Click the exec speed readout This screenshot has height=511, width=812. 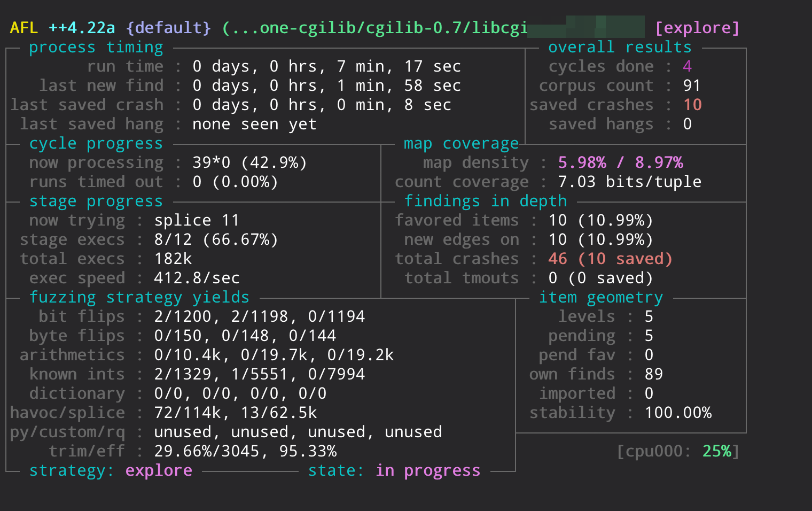tap(196, 277)
